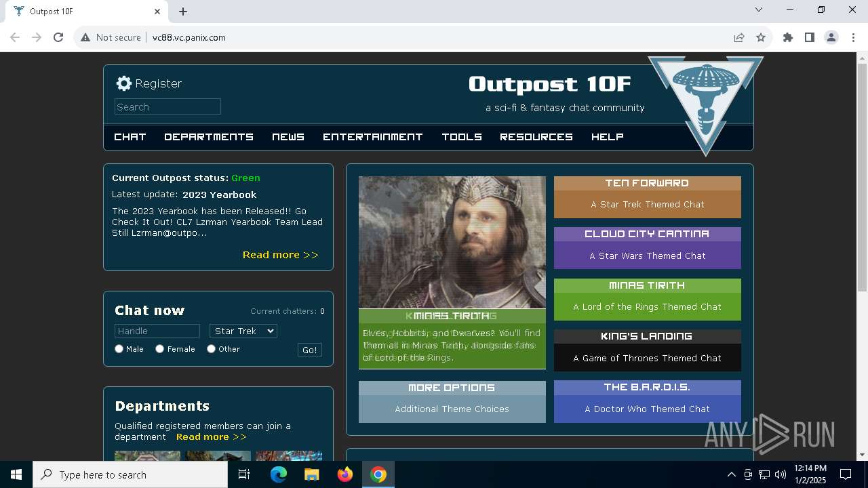Viewport: 868px width, 488px height.
Task: Open the ENTERTAINMENT menu
Action: (373, 137)
